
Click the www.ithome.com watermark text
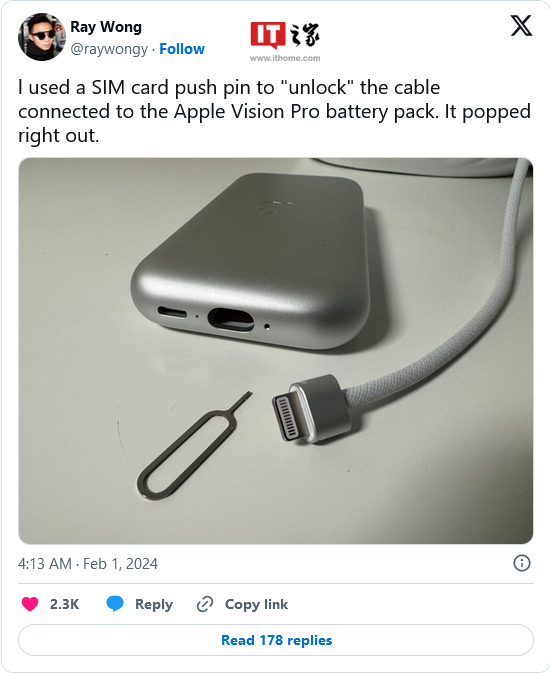tap(285, 58)
